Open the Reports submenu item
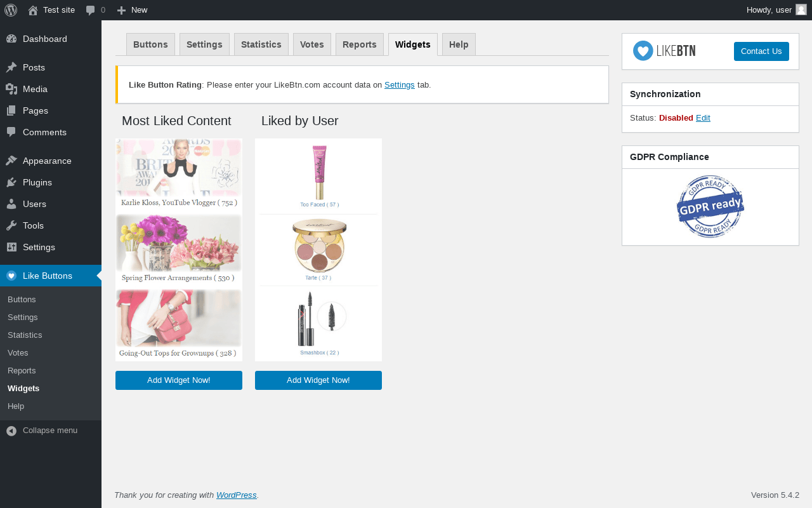 (x=22, y=370)
